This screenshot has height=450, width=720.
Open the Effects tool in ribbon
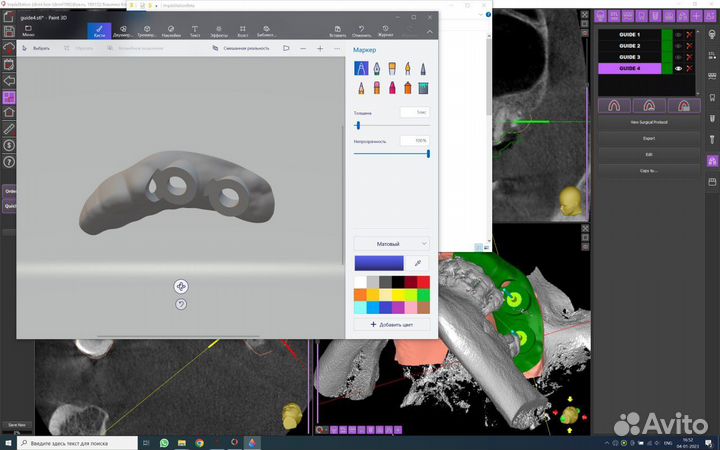218,31
